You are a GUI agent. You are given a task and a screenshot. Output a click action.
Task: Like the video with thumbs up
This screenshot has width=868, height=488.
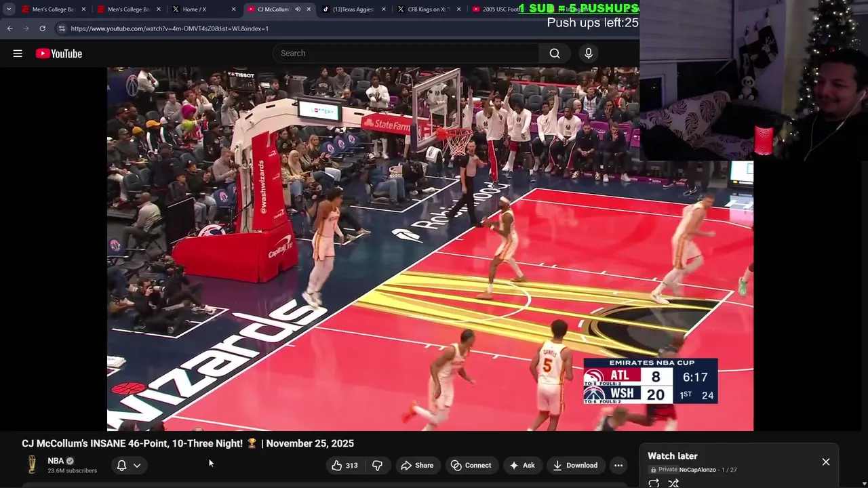(x=344, y=465)
